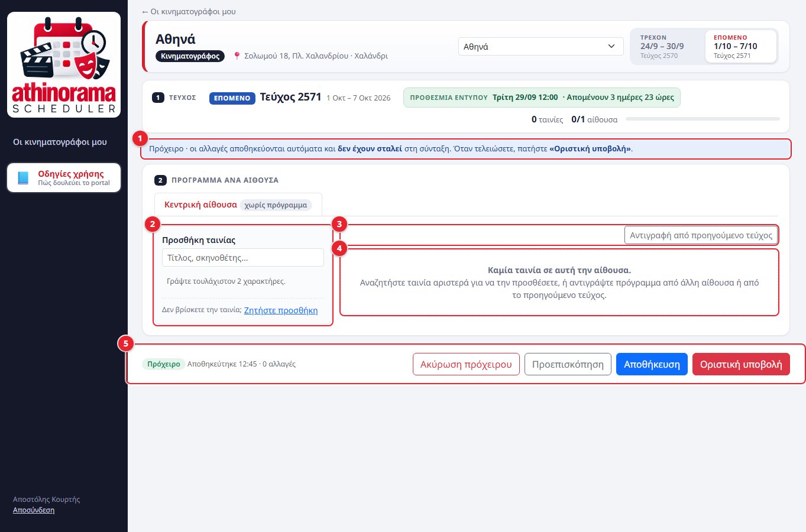
Task: Click the address Σολωμού 18, Πλ. Χαλανδρίου
Action: [x=316, y=56]
